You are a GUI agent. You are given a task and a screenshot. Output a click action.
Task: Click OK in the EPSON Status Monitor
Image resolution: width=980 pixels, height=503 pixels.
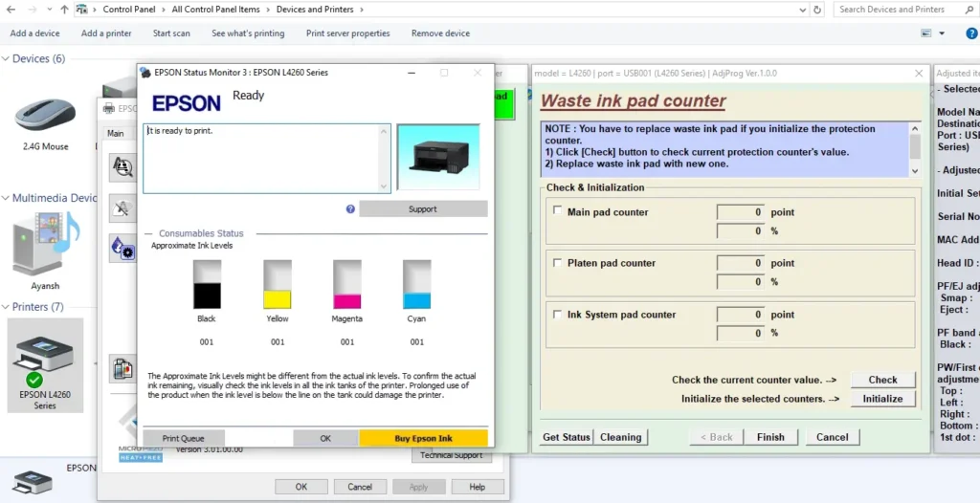(325, 438)
